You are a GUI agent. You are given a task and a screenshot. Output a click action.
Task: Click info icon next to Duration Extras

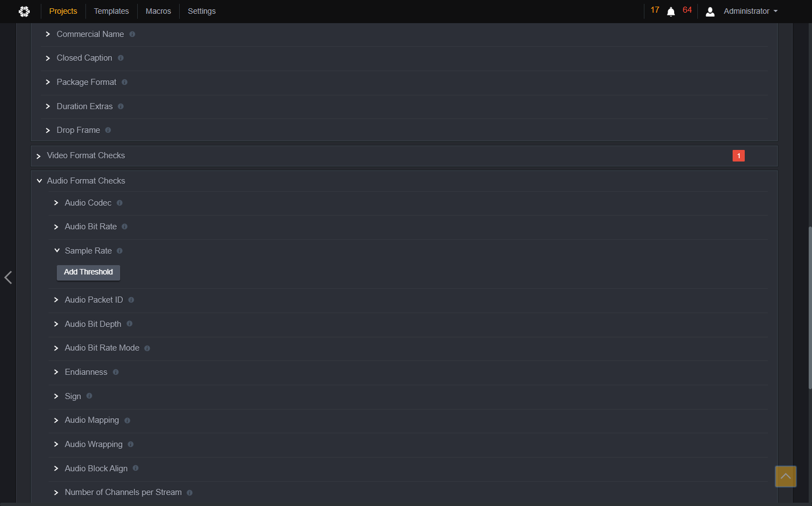(x=121, y=106)
